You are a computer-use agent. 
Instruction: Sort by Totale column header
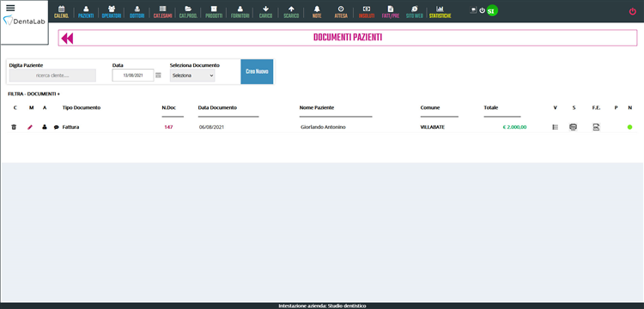tap(491, 107)
